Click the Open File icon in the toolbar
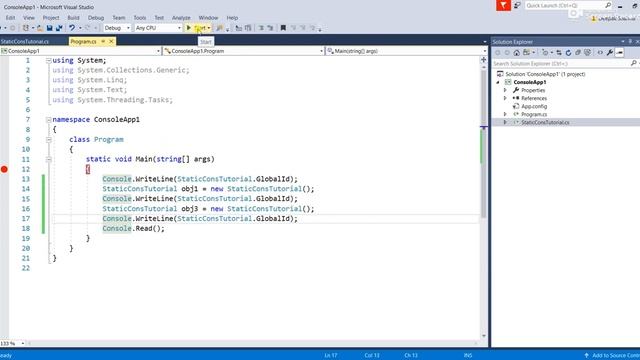Image resolution: width=640 pixels, height=360 pixels. [x=40, y=28]
